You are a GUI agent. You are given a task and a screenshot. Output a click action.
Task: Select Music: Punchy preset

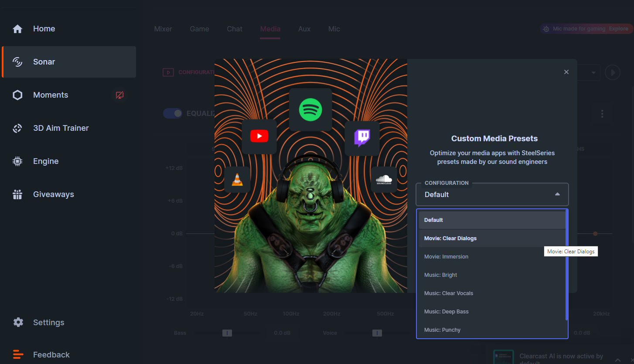[x=492, y=330]
